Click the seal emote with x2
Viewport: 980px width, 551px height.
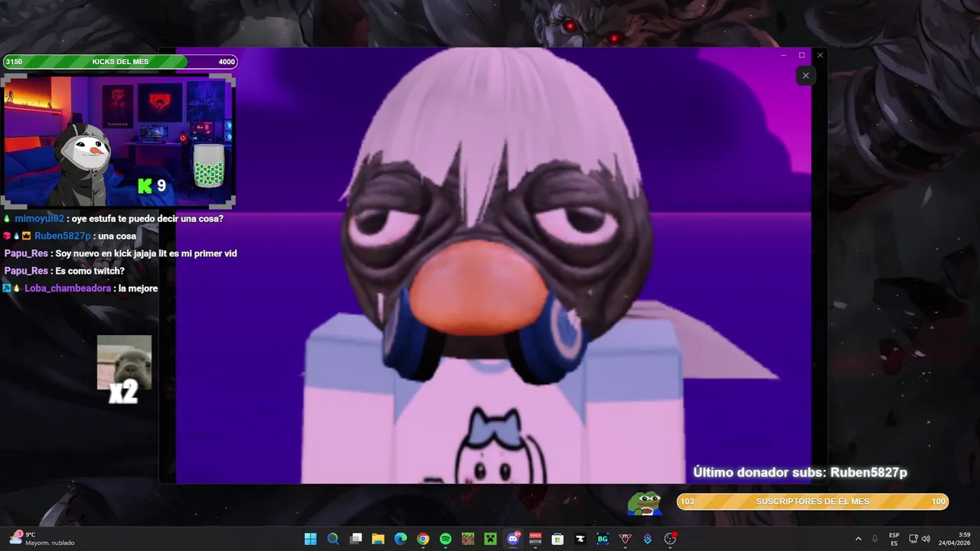[x=124, y=369]
